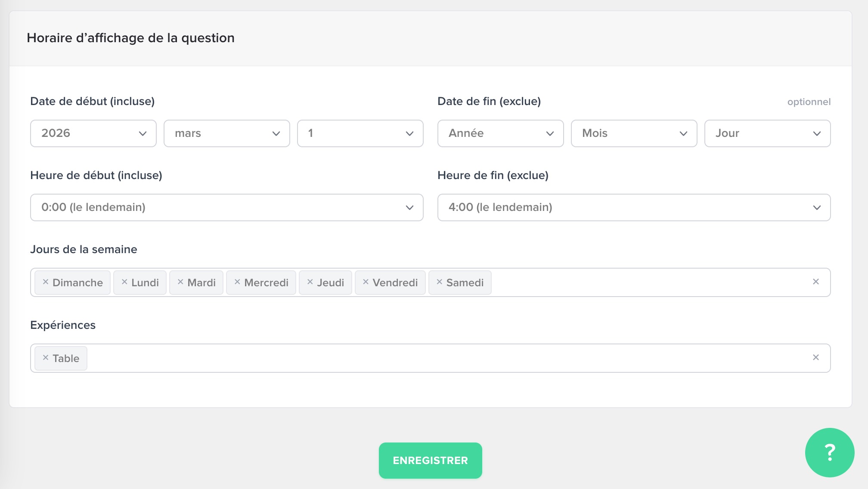This screenshot has height=489, width=868.
Task: Clear all selected Expériences
Action: [x=815, y=358]
